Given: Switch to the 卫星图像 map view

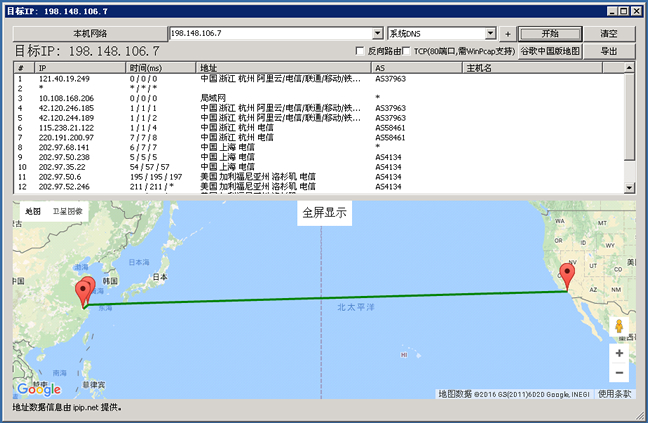Looking at the screenshot, I should pos(69,212).
